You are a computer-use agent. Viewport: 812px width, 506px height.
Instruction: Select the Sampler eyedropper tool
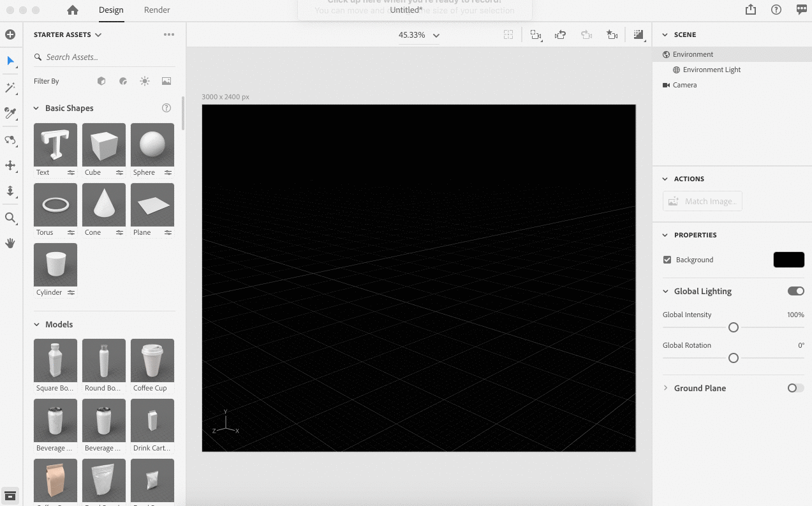pyautogui.click(x=10, y=113)
